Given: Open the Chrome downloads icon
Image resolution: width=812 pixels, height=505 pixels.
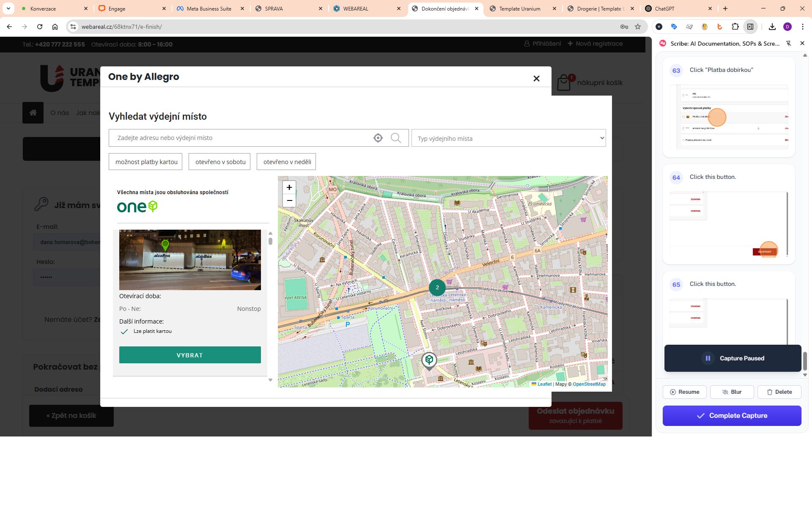Looking at the screenshot, I should tap(772, 27).
